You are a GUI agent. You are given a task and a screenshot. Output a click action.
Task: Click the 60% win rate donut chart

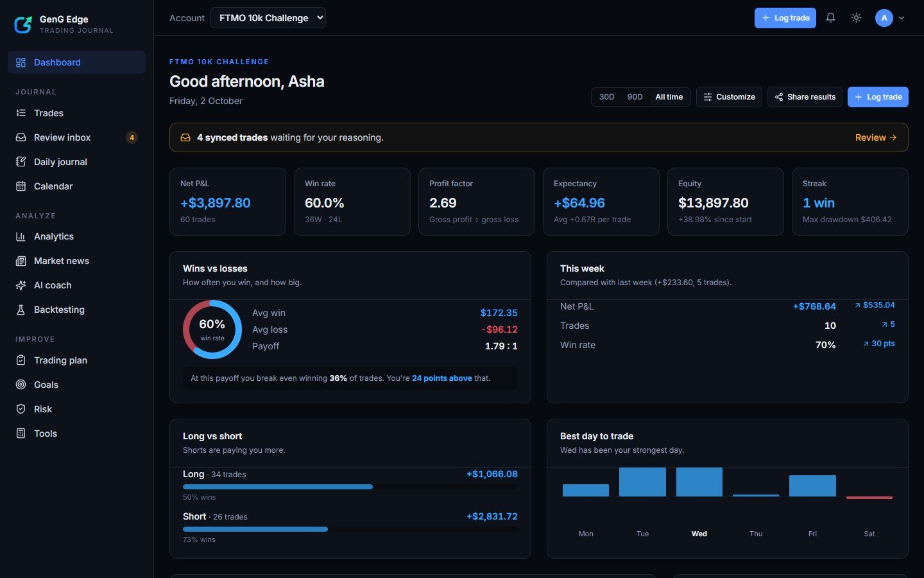[x=212, y=329]
